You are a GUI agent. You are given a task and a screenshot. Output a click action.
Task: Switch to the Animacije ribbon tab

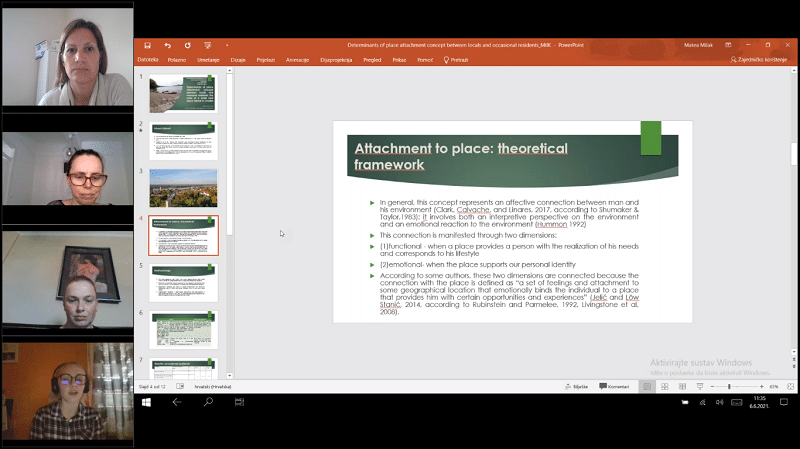(297, 60)
